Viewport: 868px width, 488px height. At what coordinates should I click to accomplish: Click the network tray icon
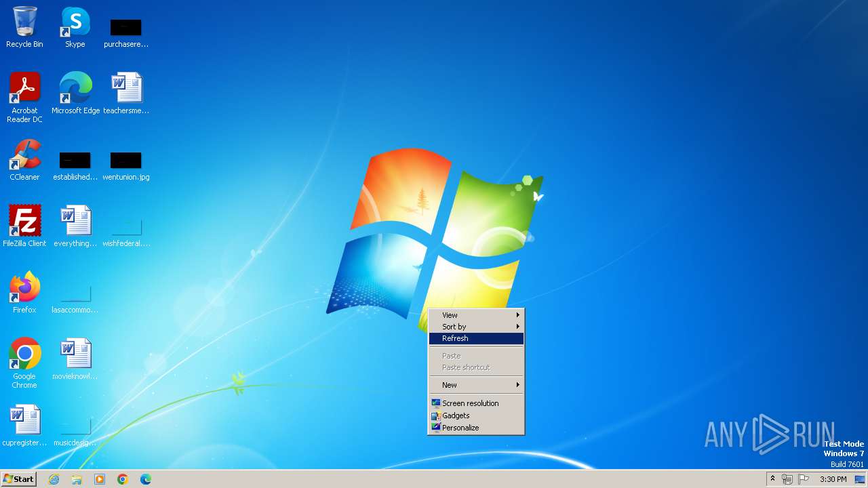tap(787, 479)
